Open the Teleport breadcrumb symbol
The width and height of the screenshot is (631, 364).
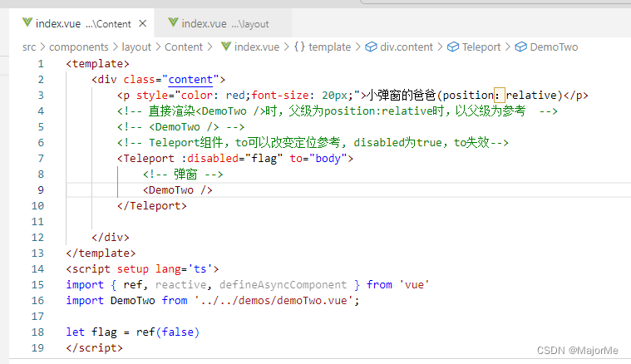481,47
